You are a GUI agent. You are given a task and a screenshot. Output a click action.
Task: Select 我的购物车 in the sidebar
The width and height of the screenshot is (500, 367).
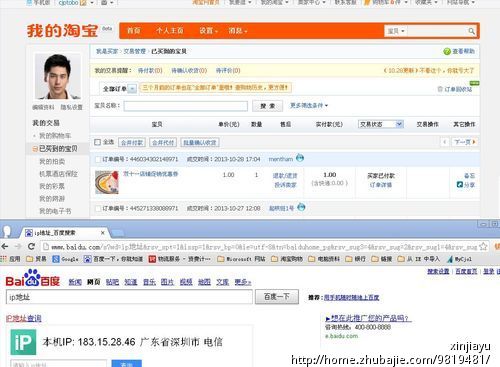[55, 136]
